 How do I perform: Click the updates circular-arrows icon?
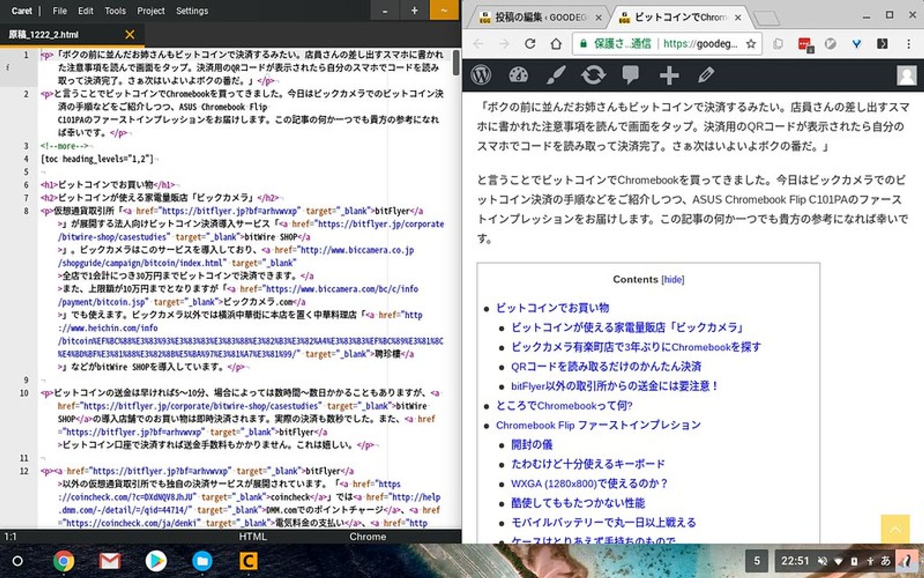tap(593, 75)
